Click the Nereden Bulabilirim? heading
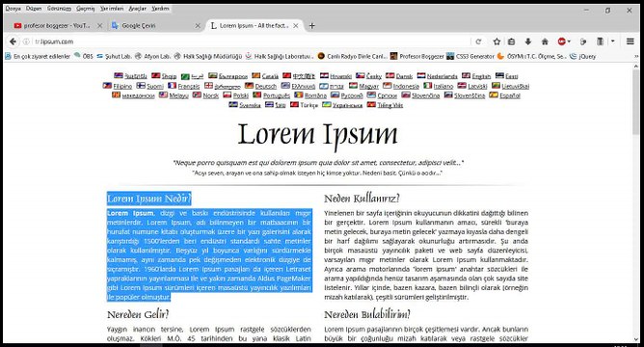644x347 pixels. 367,314
